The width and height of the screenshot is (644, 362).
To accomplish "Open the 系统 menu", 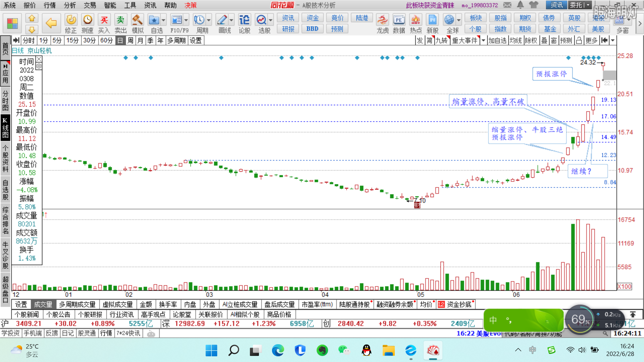I will pos(9,5).
